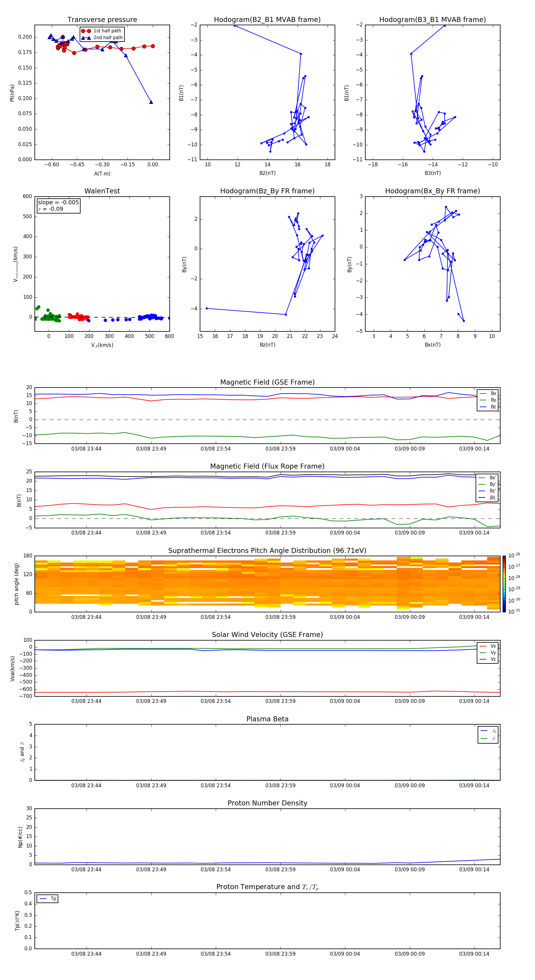Image resolution: width=535 pixels, height=980 pixels.
Task: Click the 'Np(#/cc)' axis label
Action: 20,837
